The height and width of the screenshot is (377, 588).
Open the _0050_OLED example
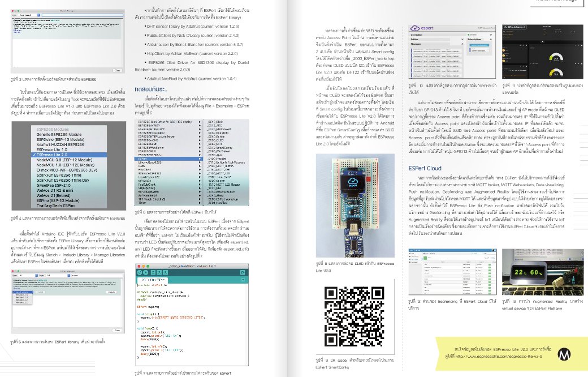tap(215, 140)
